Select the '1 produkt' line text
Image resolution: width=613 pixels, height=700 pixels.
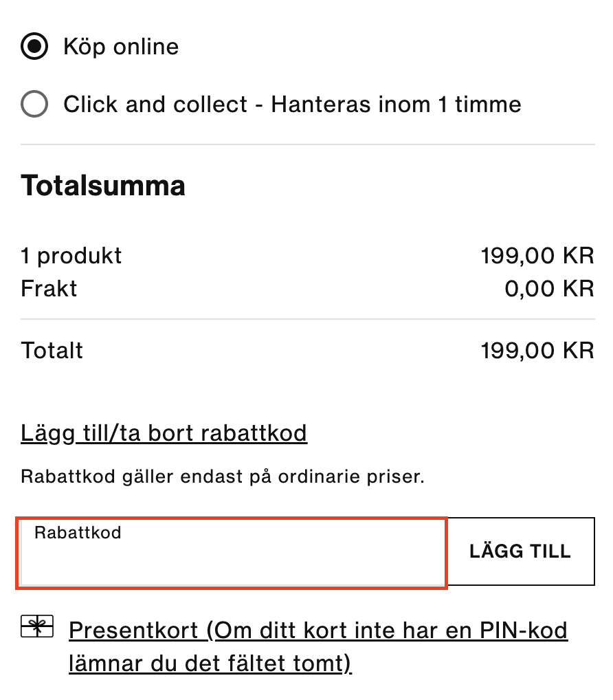(x=71, y=256)
